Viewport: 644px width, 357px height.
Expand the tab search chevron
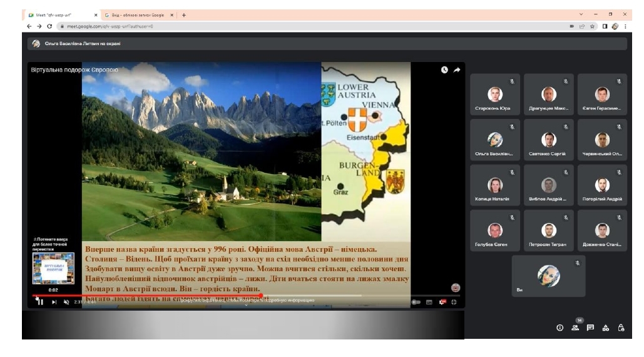(581, 14)
